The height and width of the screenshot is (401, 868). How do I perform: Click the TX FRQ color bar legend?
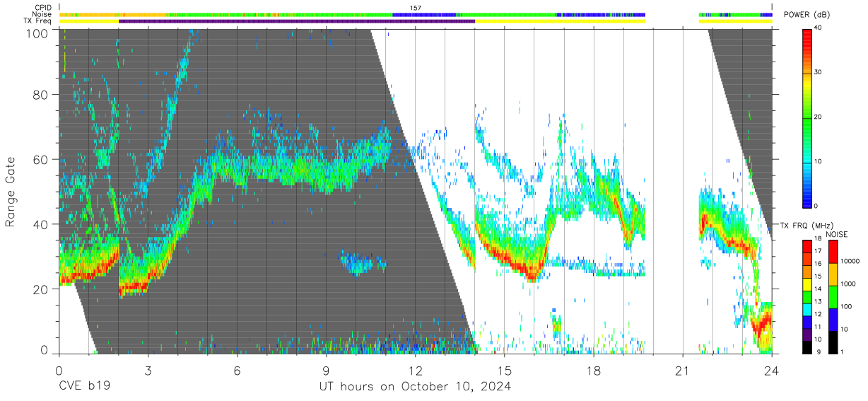click(x=807, y=296)
